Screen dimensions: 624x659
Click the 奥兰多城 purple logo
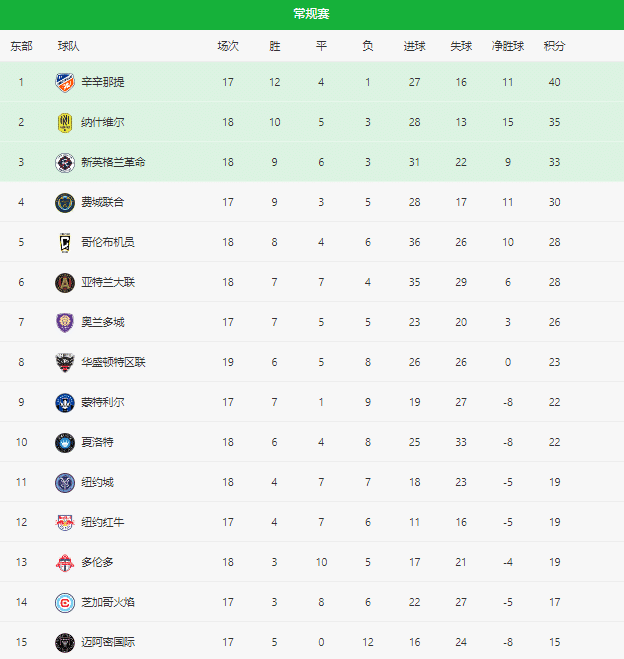[x=65, y=322]
